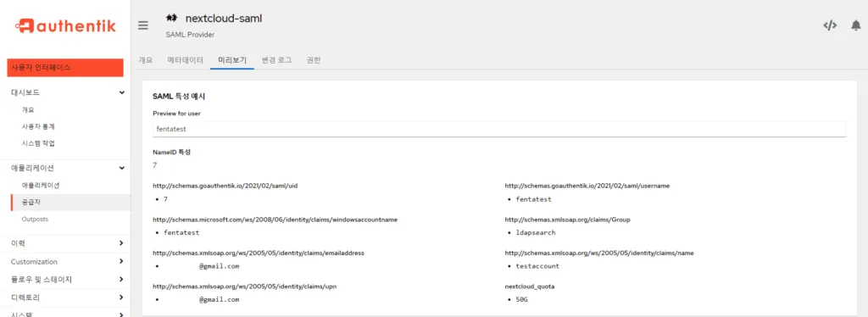The width and height of the screenshot is (868, 317).
Task: Click the claims/Group attribute URL
Action: pyautogui.click(x=567, y=220)
